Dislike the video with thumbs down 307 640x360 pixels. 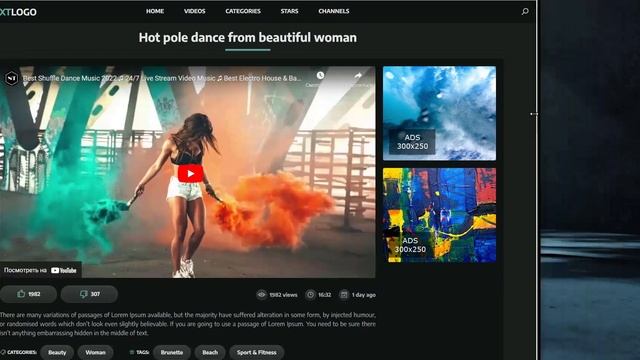point(89,294)
